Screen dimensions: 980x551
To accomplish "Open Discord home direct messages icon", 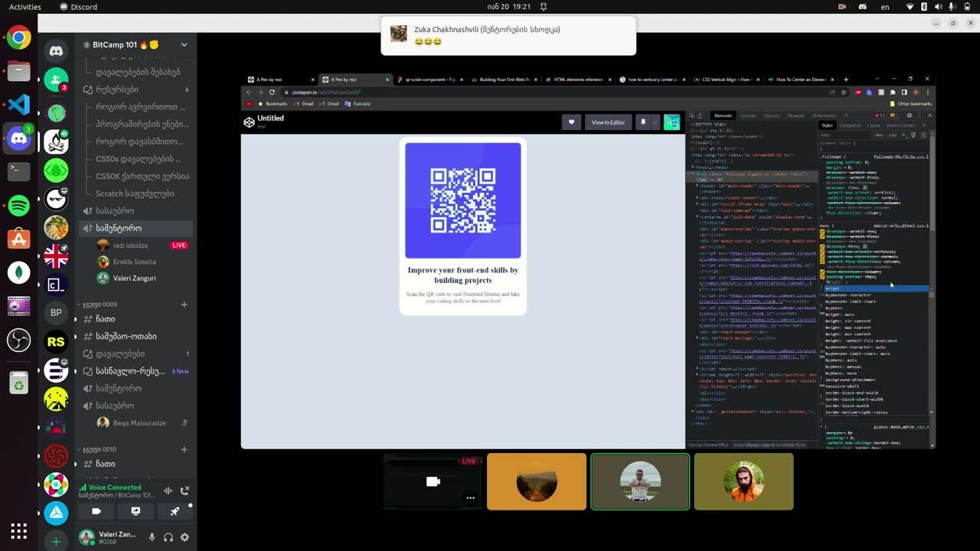I will pos(56,51).
